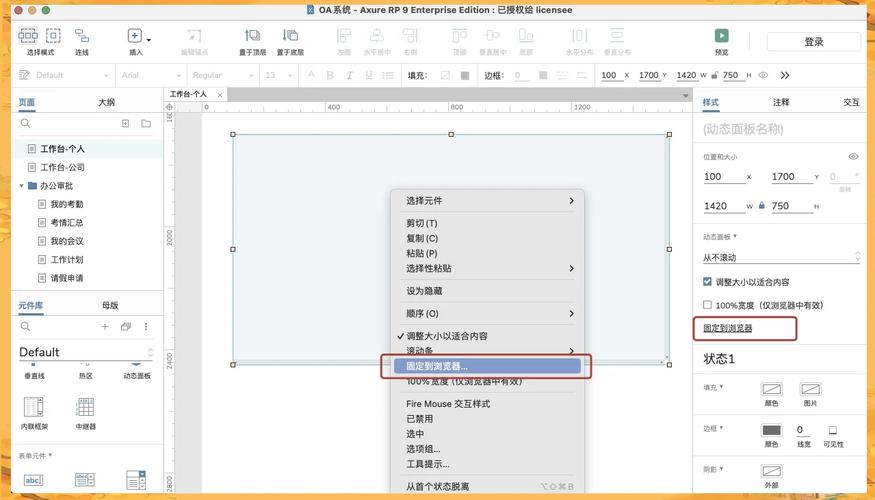
Task: Select the 内联框架 inline frame widget
Action: pos(34,407)
